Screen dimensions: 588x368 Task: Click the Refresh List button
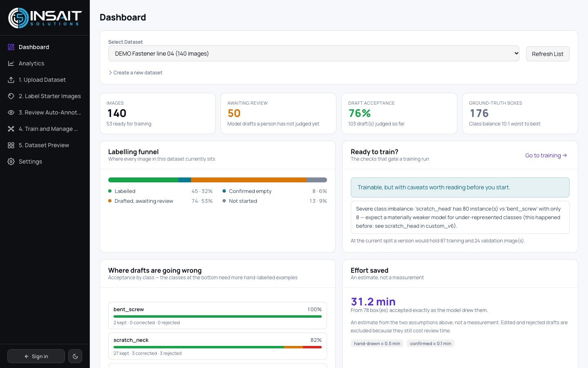(x=548, y=54)
